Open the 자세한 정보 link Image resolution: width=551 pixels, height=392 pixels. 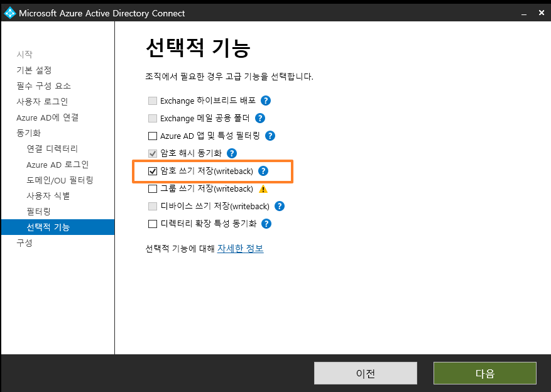241,249
